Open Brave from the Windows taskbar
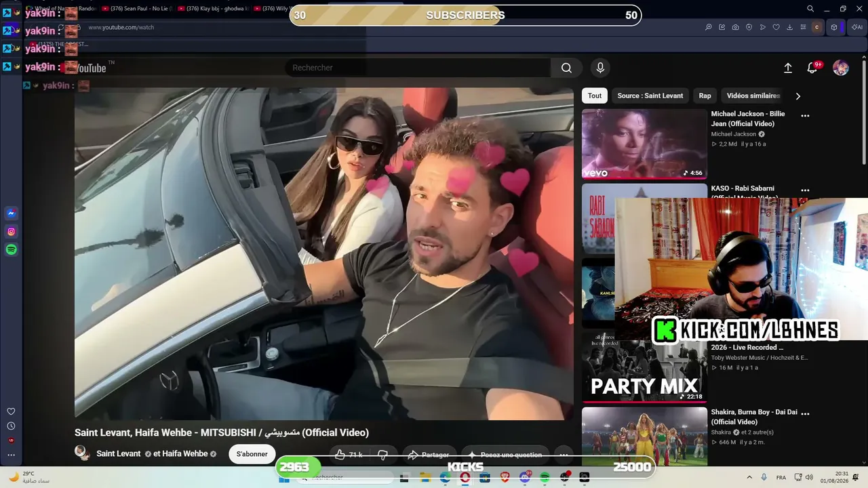The height and width of the screenshot is (488, 868). tap(505, 477)
